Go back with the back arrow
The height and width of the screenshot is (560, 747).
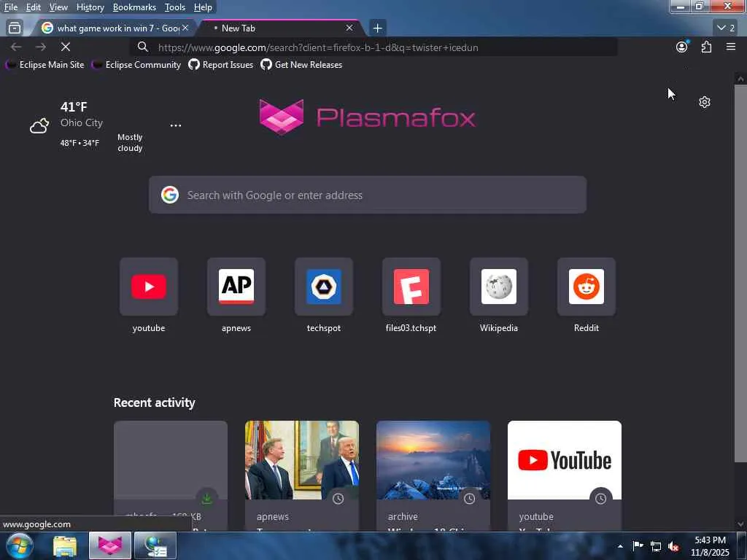(x=16, y=47)
